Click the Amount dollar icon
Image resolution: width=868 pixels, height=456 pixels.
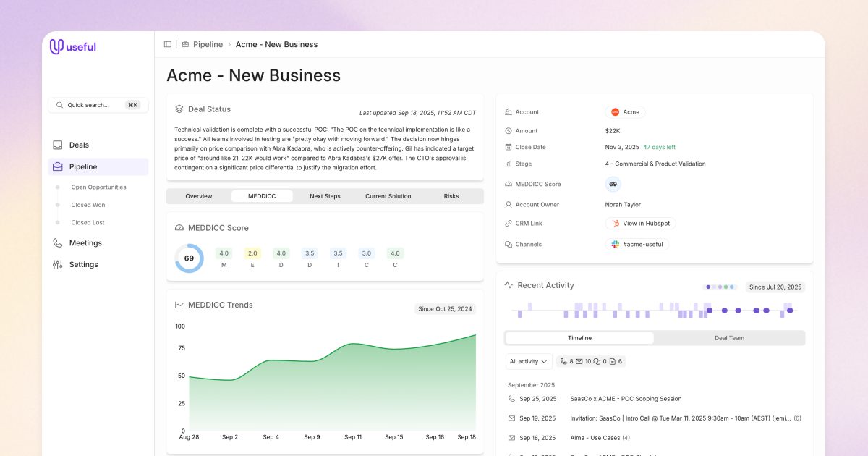pos(509,131)
